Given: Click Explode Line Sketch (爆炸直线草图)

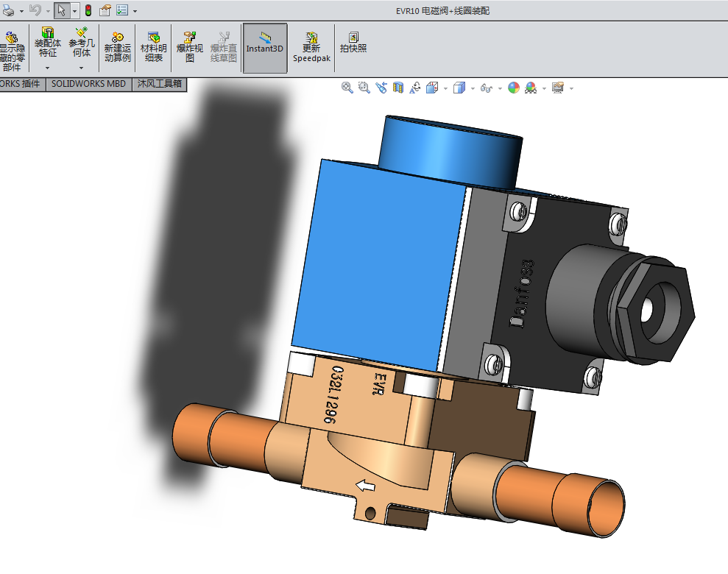Looking at the screenshot, I should pos(223,46).
